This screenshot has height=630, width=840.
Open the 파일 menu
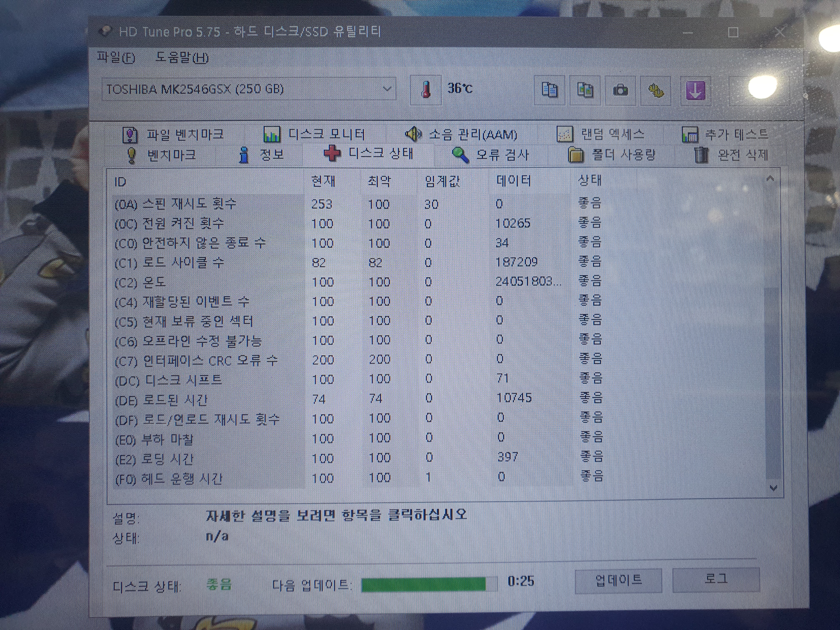coord(116,57)
